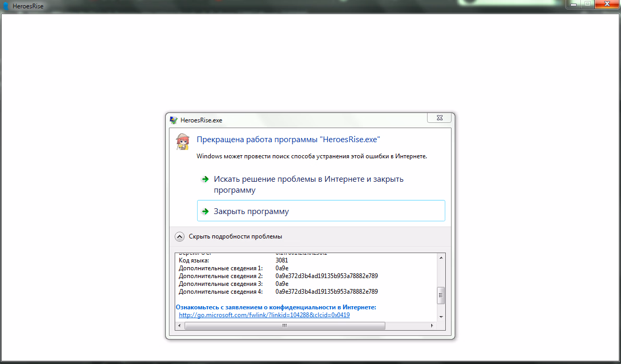
Task: Click the HeroesRise window title icon
Action: (6, 6)
